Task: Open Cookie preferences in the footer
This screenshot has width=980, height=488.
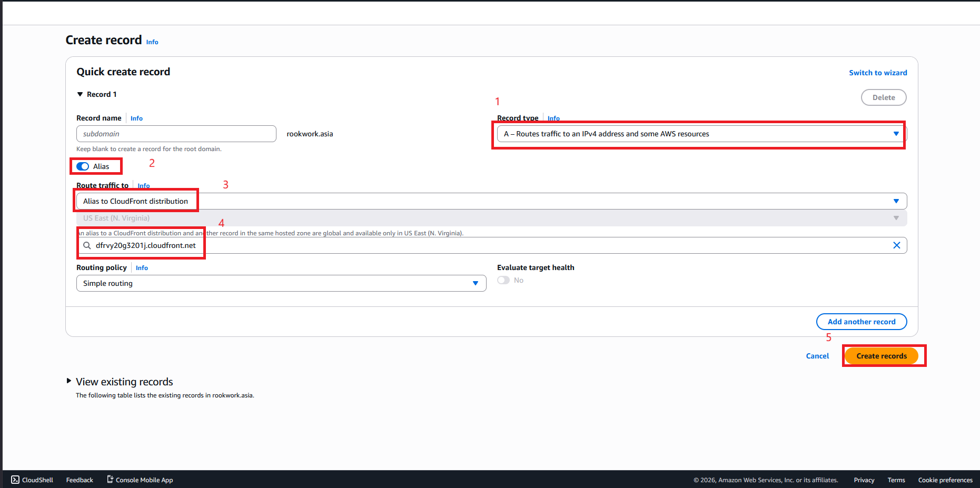Action: click(945, 480)
